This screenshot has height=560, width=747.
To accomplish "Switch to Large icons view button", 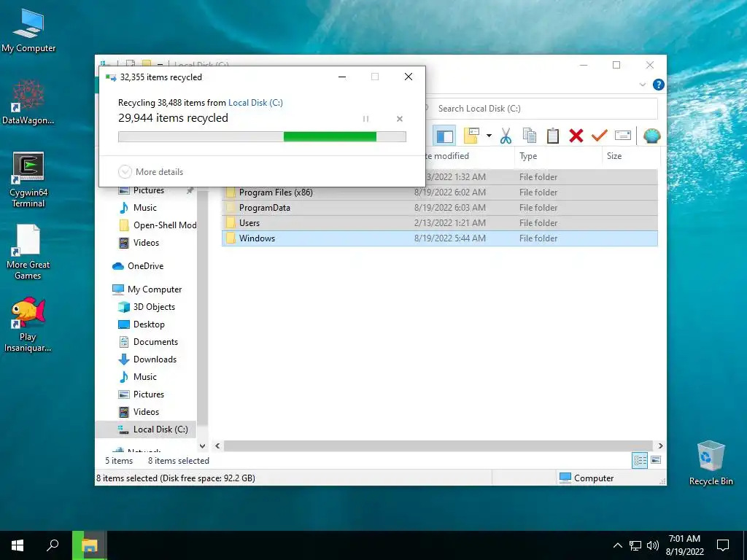I will [656, 460].
